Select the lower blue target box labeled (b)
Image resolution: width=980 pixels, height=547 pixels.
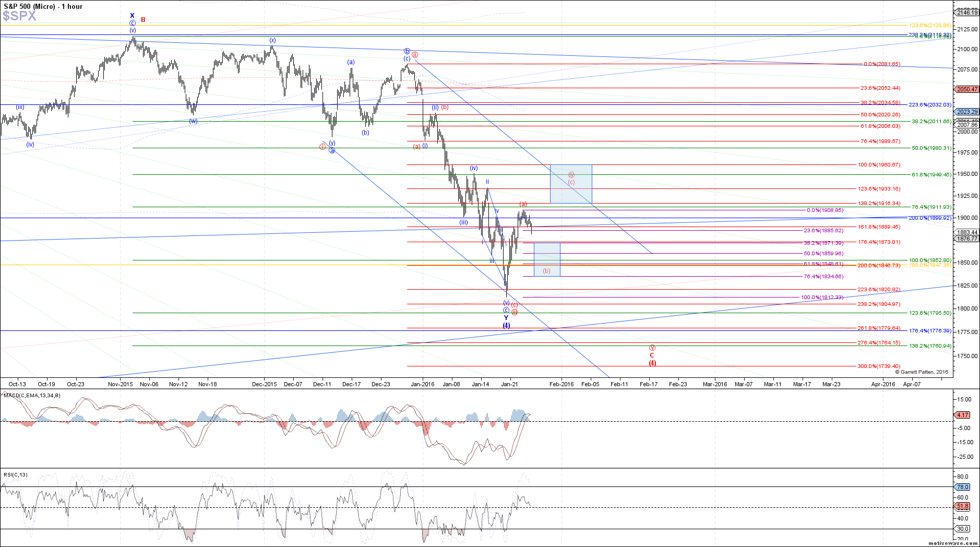547,259
